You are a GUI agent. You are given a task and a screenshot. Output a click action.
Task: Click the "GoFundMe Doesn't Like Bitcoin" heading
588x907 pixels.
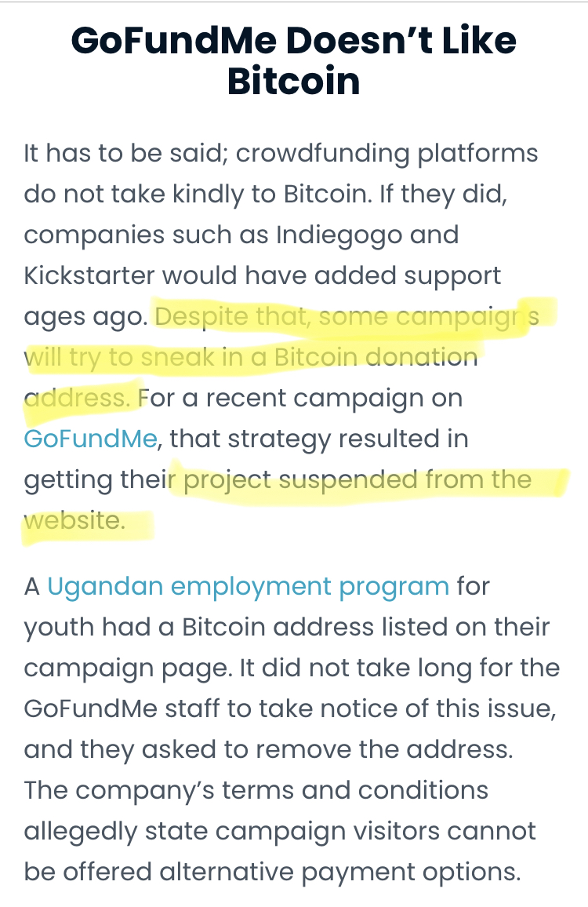point(294,60)
